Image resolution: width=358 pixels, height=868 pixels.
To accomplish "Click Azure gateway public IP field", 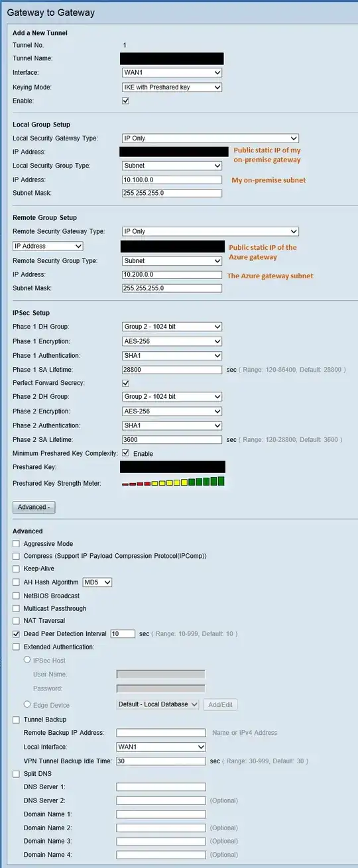I will [172, 246].
